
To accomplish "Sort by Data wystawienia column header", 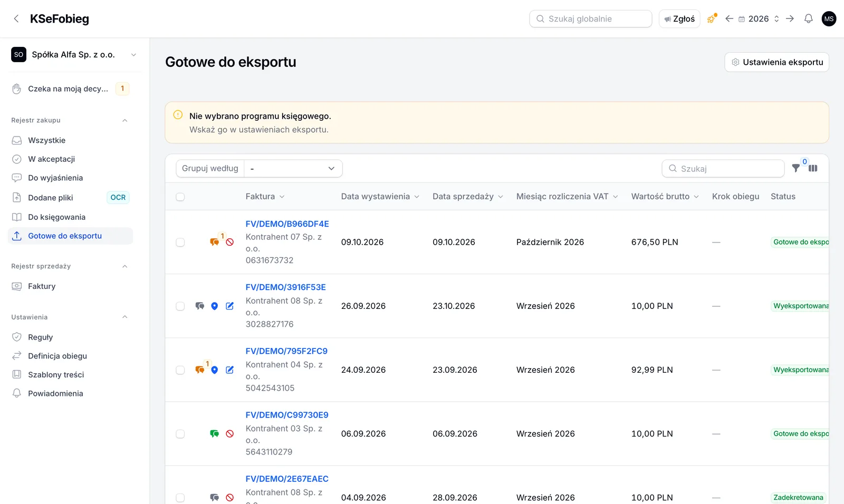I will (380, 196).
